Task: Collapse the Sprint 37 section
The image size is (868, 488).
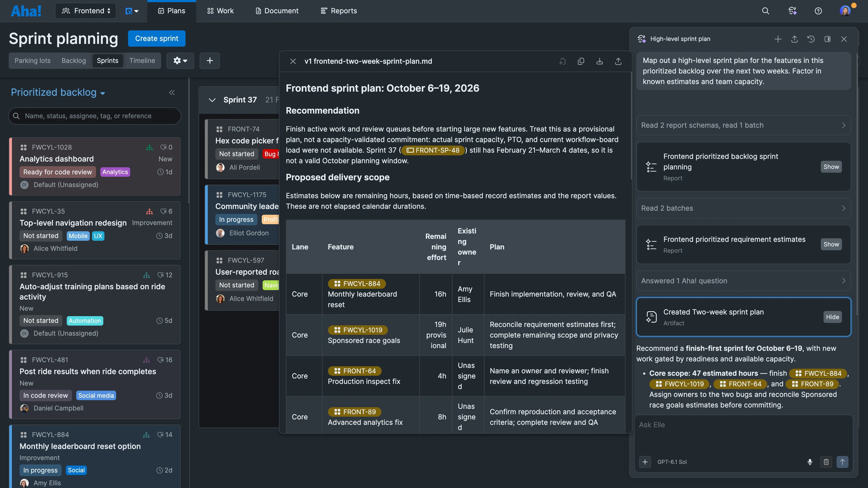Action: point(212,100)
